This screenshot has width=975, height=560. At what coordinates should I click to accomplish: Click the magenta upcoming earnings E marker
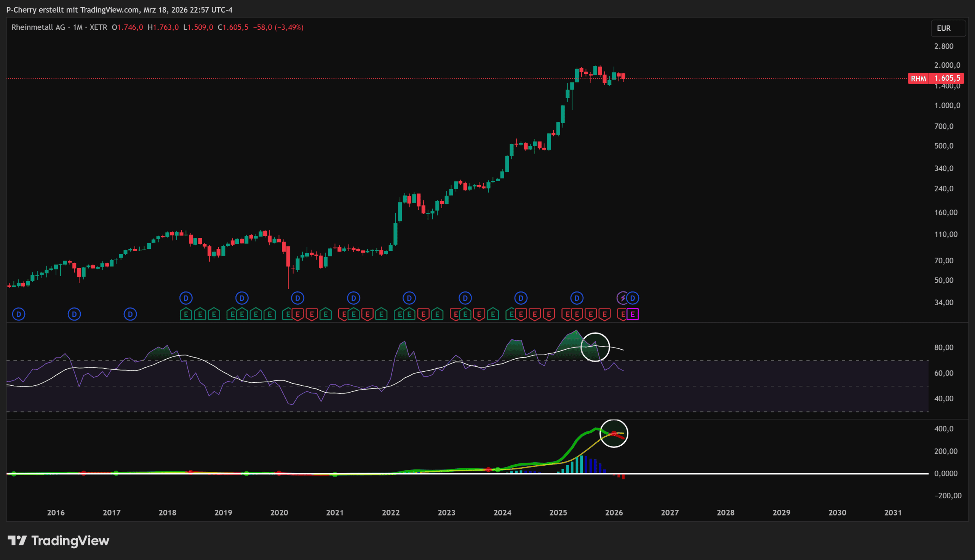[x=633, y=314]
